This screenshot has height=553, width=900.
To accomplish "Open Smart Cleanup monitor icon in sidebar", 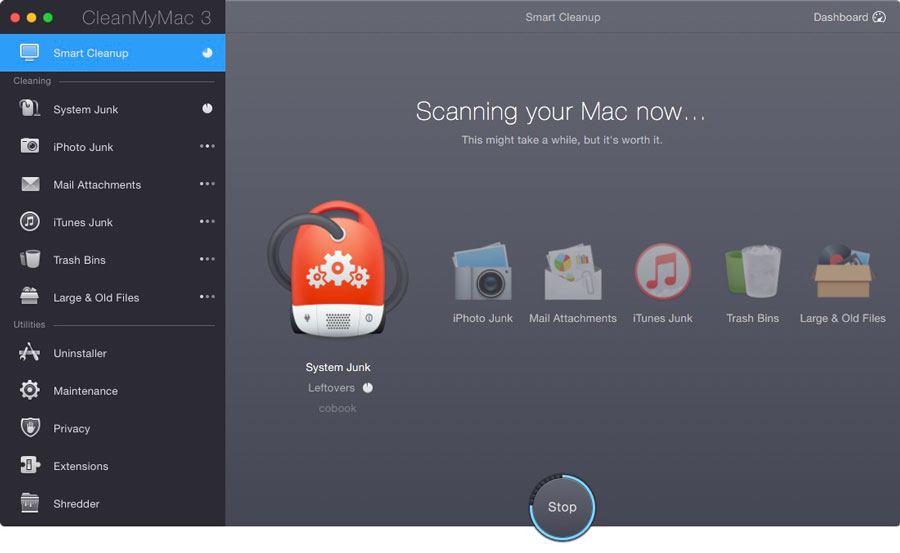I will (x=29, y=53).
